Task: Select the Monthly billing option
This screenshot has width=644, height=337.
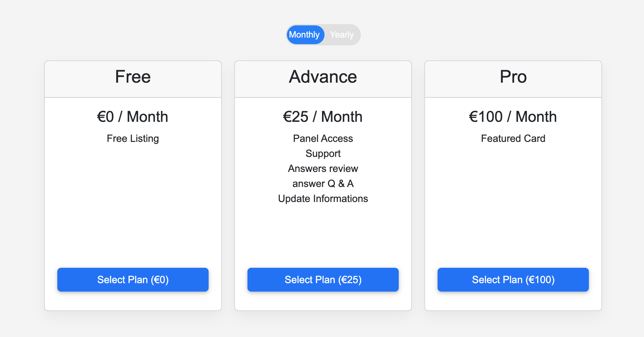Action: pyautogui.click(x=304, y=35)
